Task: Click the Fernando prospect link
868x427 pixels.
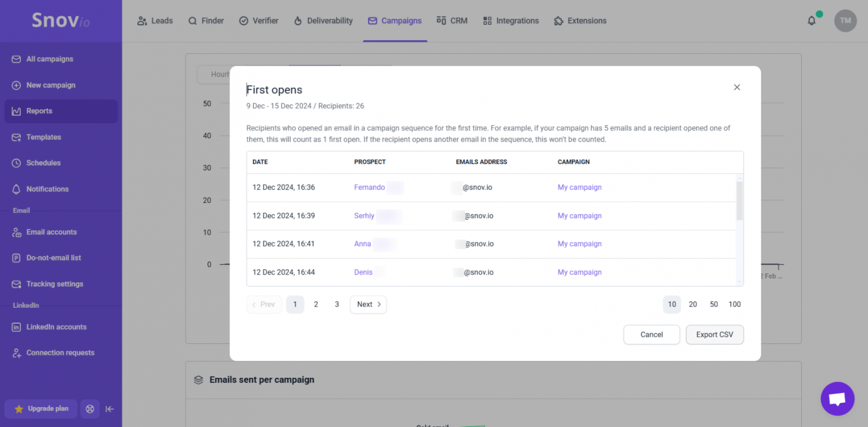Action: click(x=370, y=188)
